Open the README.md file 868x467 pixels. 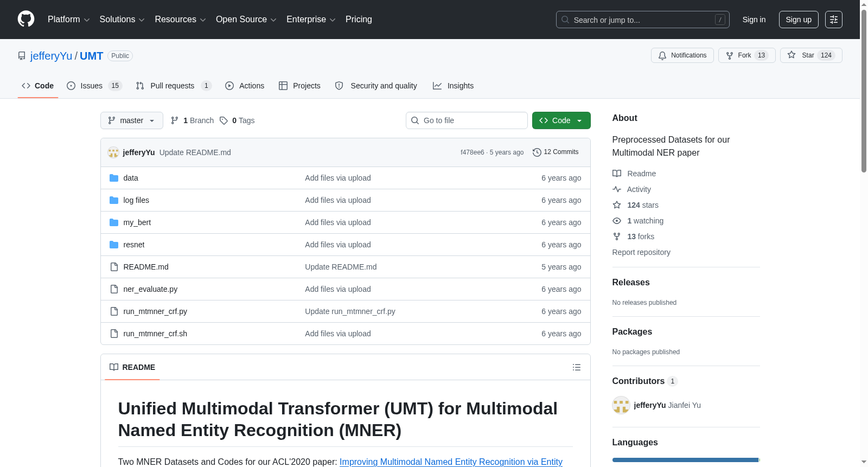point(146,267)
